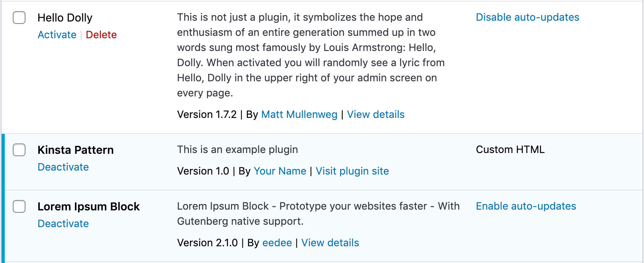Image resolution: width=644 pixels, height=263 pixels.
Task: Disable auto-updates for Hello Dolly
Action: [528, 17]
